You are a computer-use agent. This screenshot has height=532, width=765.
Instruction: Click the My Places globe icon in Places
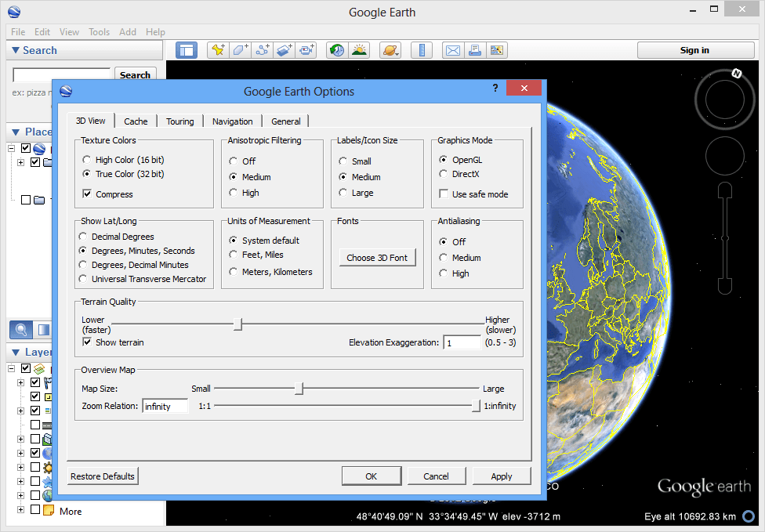pyautogui.click(x=39, y=148)
